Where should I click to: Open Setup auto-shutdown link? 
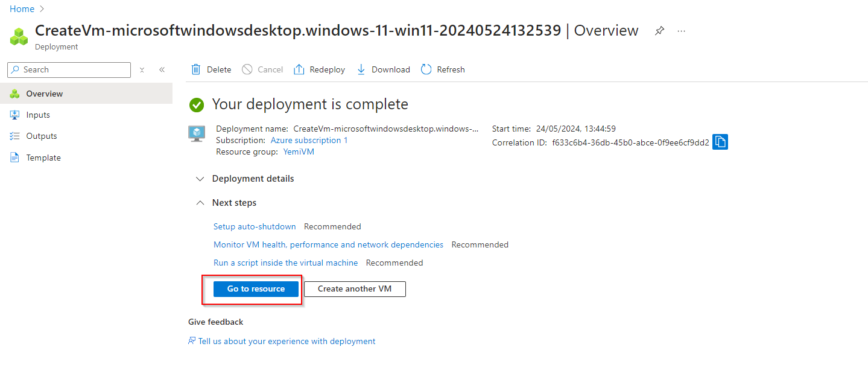pyautogui.click(x=255, y=226)
